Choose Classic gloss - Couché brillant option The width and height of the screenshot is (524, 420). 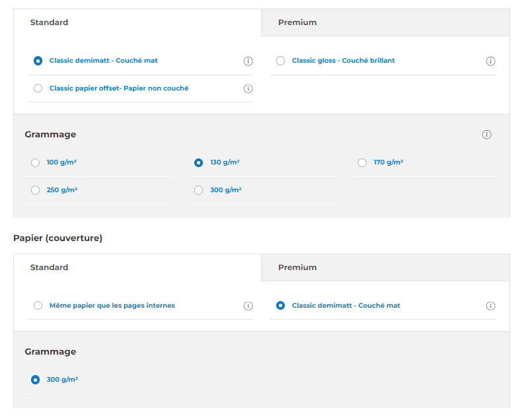(280, 61)
